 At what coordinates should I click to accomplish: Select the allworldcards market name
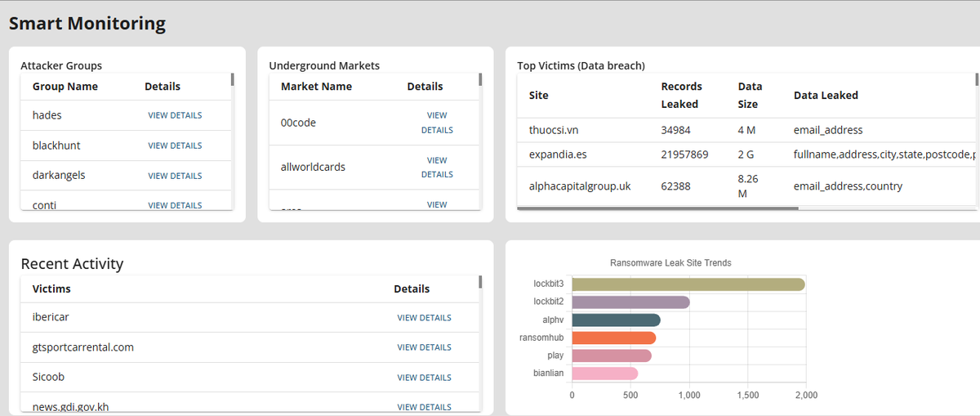[313, 167]
